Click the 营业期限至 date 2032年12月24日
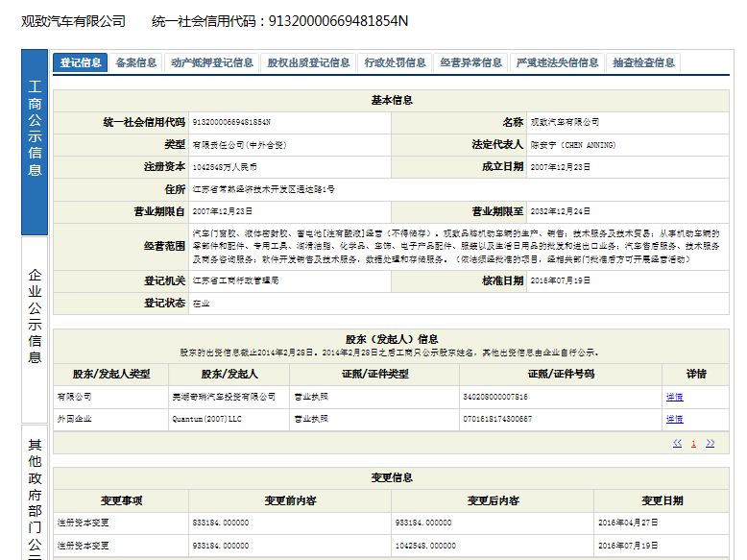 click(x=561, y=211)
